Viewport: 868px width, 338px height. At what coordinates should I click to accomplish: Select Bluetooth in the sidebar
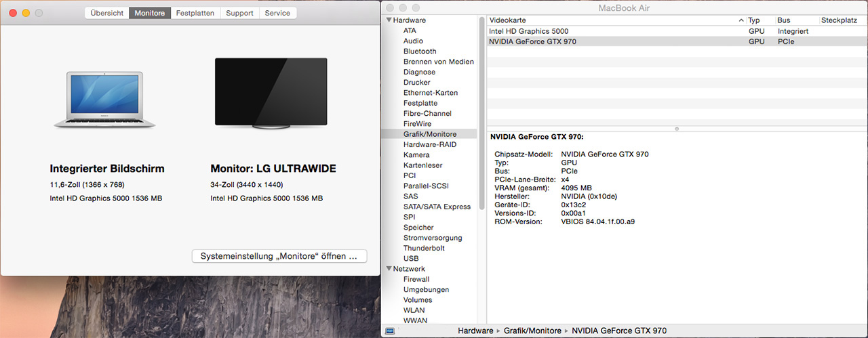pyautogui.click(x=420, y=51)
